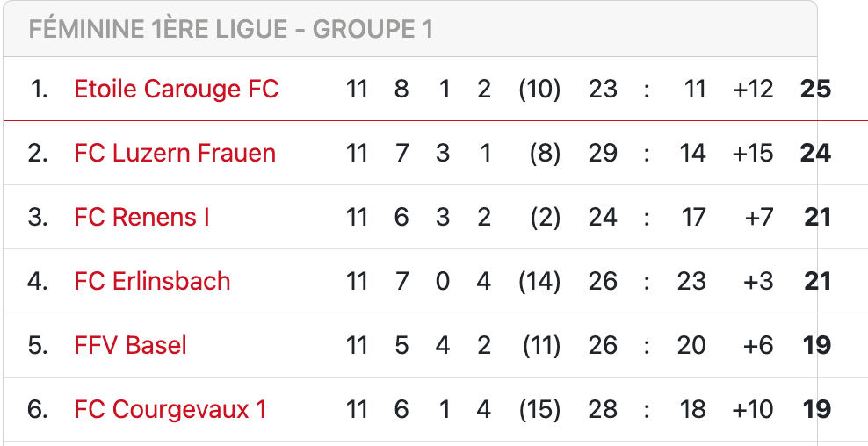Click the (15) value in Courgevaux row
The width and height of the screenshot is (868, 446).
coord(539,409)
